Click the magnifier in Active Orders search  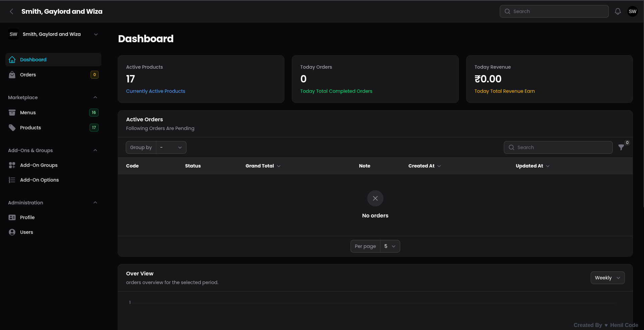[512, 147]
